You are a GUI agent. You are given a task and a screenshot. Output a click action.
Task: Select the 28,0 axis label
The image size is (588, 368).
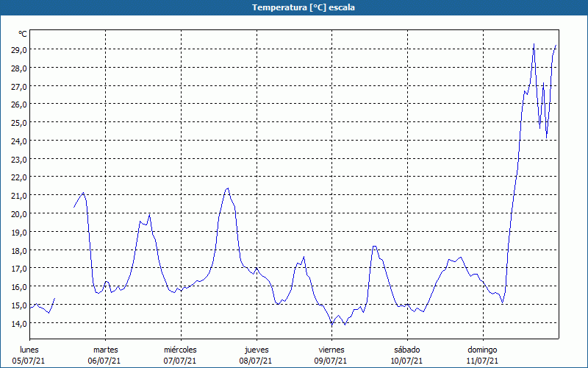[19, 68]
